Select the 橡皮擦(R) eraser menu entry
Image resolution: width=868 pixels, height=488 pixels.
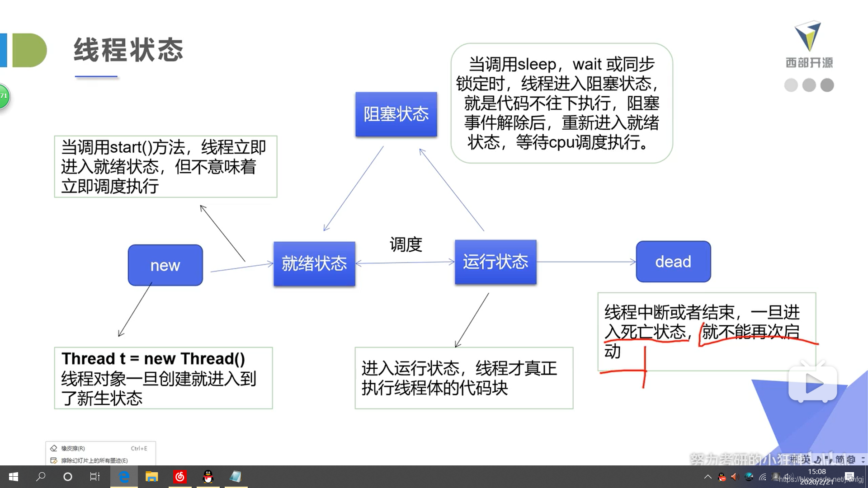[100, 448]
